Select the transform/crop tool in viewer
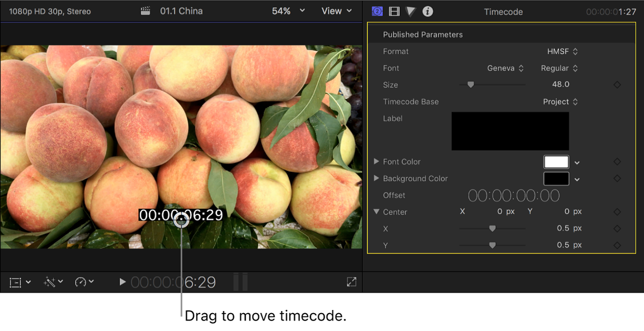 16,282
